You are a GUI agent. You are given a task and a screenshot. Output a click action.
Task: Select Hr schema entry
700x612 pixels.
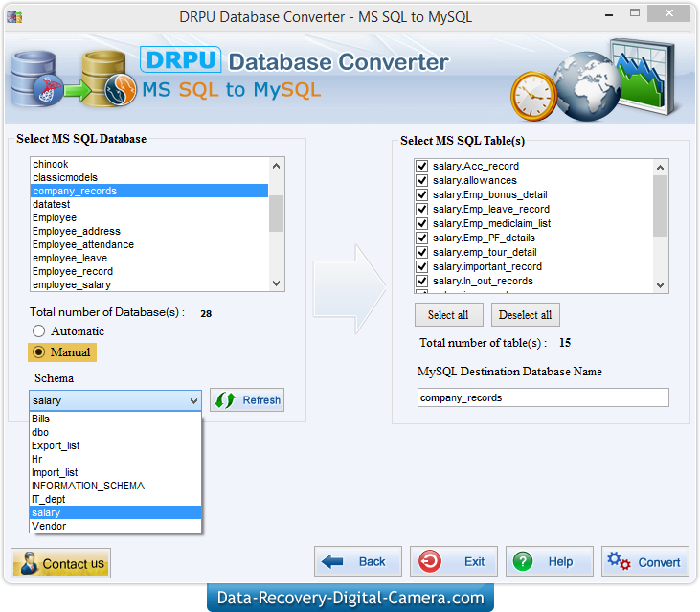click(x=115, y=459)
